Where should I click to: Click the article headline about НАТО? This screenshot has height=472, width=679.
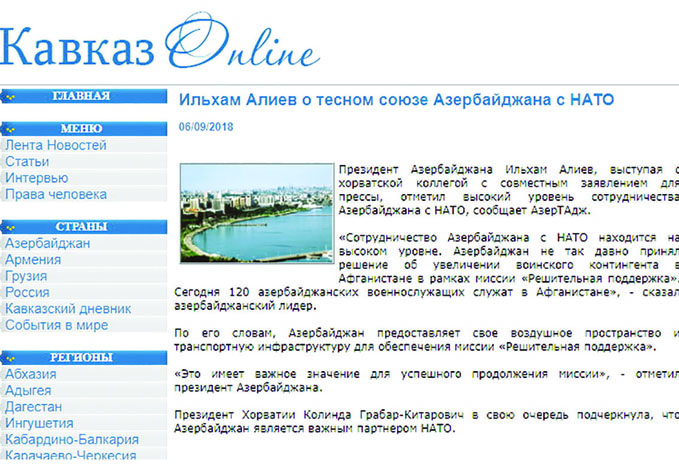point(396,100)
